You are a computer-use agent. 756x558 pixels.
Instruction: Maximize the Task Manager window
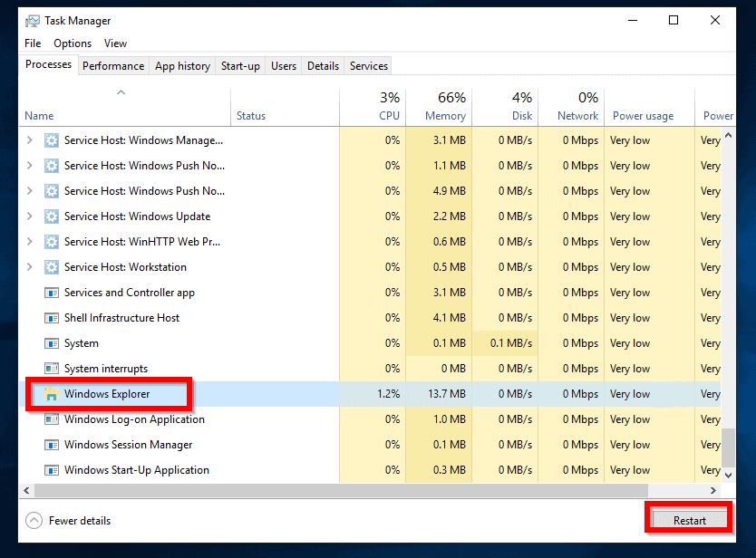click(x=674, y=20)
